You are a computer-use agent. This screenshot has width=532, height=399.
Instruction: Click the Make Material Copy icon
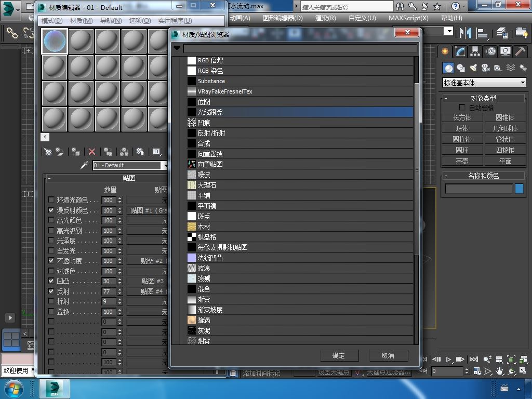pyautogui.click(x=108, y=152)
